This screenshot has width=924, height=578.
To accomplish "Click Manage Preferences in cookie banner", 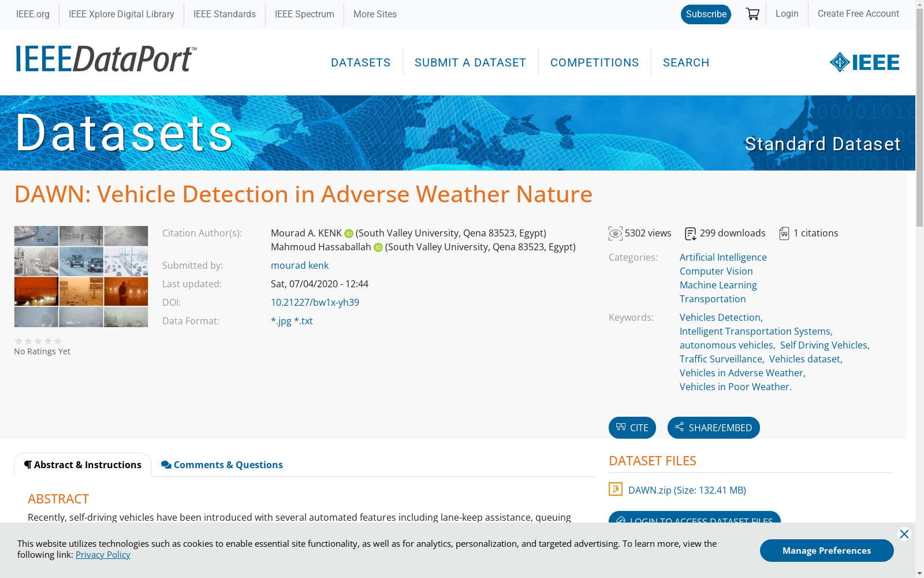I will (827, 550).
